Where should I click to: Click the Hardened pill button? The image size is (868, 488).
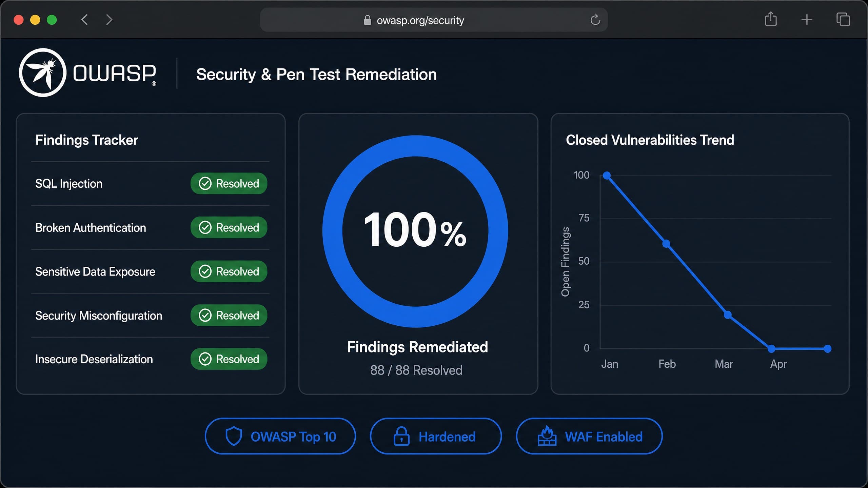point(436,436)
